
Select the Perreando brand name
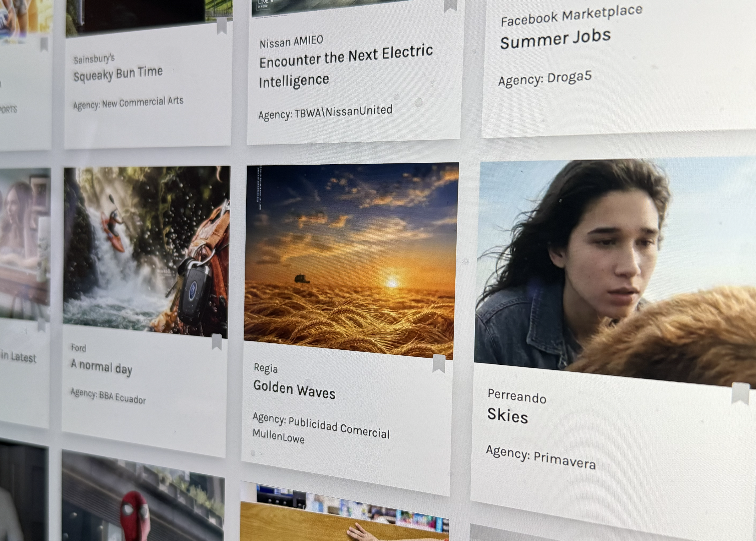point(517,396)
